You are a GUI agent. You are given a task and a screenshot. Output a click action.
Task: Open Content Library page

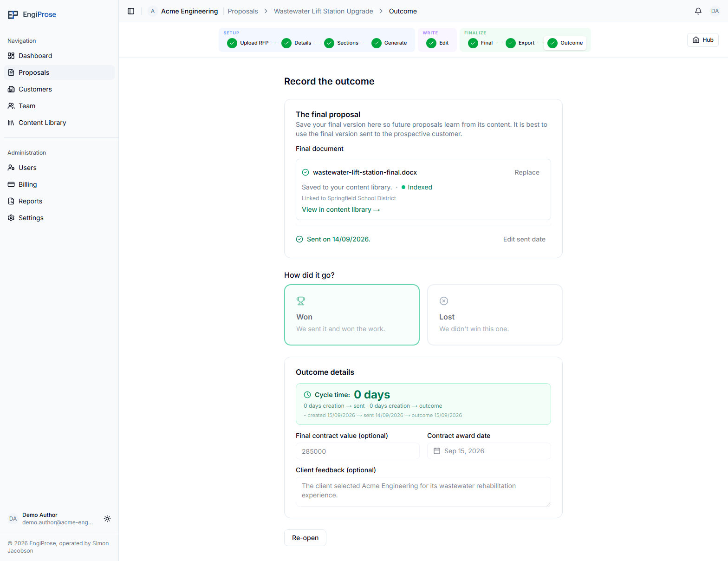tap(59, 123)
